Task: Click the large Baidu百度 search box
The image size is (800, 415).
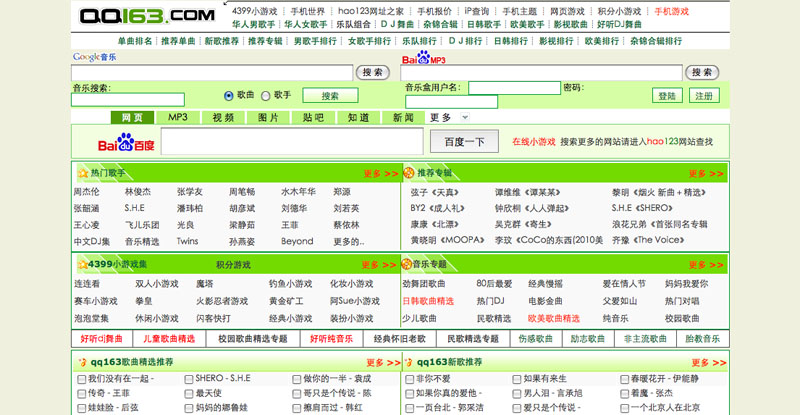Action: [x=292, y=141]
